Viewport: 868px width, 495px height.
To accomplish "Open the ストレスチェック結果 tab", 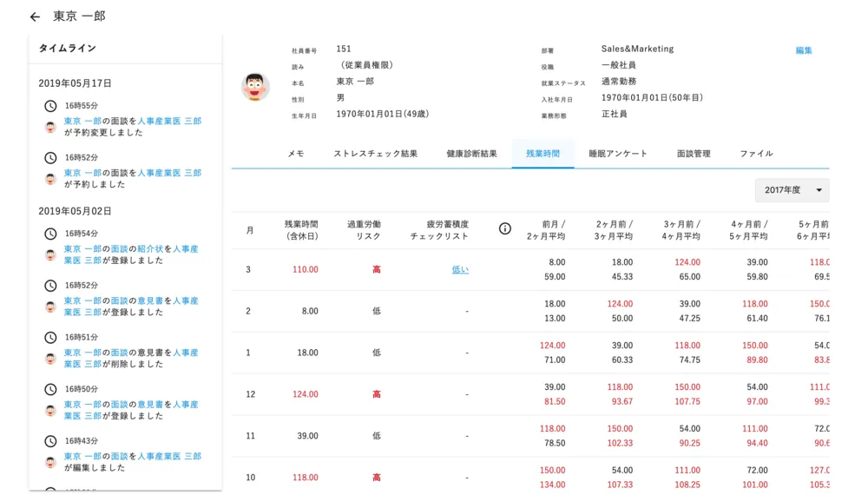I will pyautogui.click(x=375, y=154).
